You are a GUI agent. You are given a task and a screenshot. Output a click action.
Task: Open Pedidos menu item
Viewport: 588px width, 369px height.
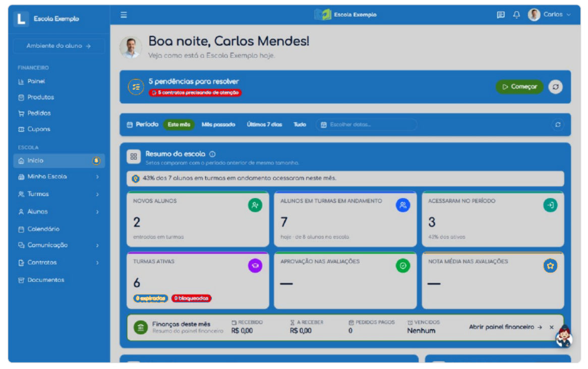(x=59, y=113)
